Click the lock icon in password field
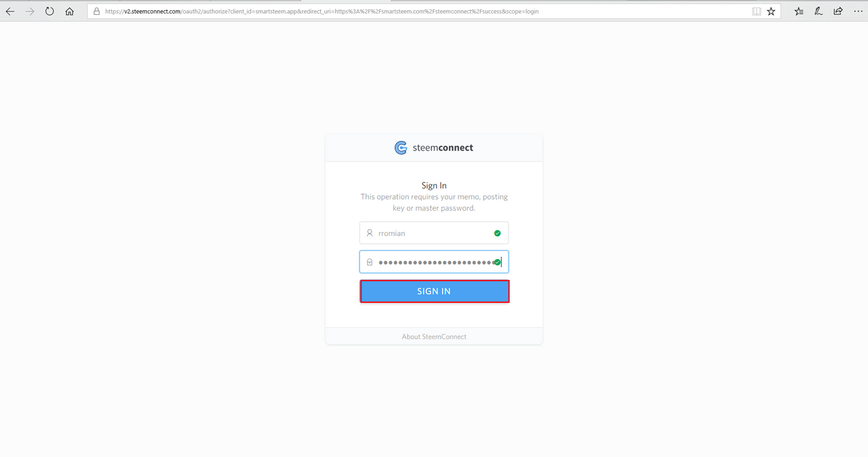 coord(370,262)
